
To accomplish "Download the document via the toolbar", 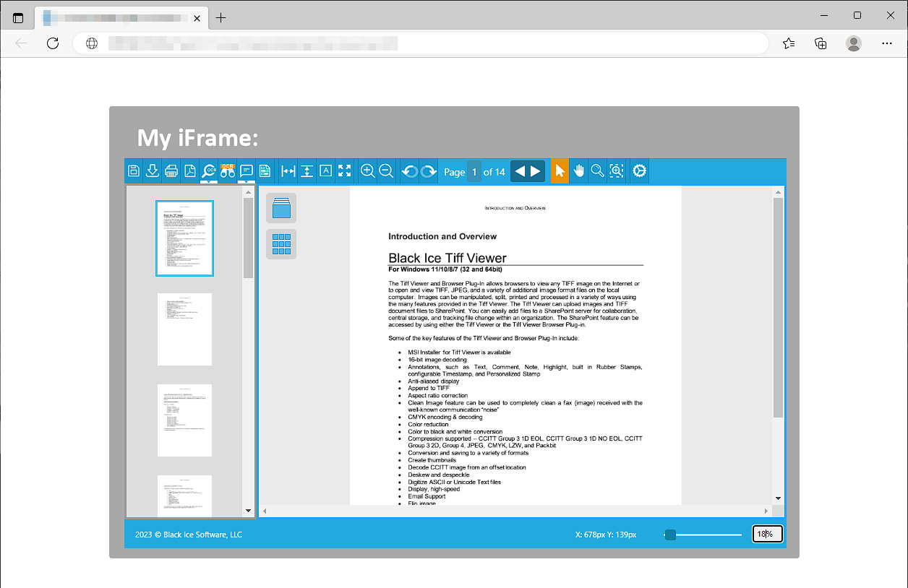I will pyautogui.click(x=153, y=171).
